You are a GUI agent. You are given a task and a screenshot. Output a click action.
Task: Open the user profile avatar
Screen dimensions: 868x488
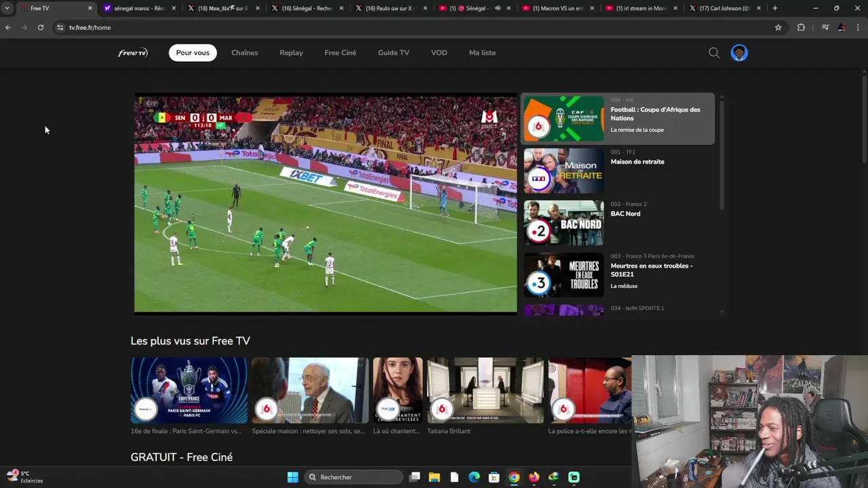click(x=739, y=53)
